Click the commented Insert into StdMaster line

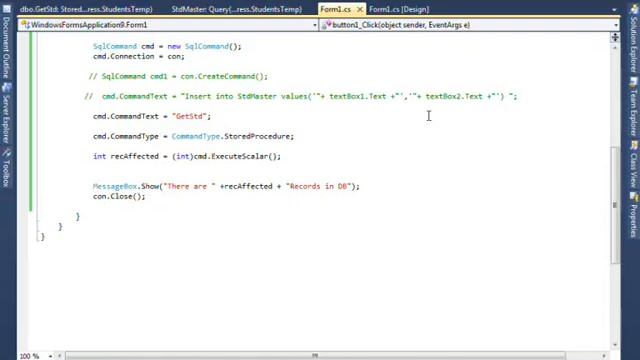pos(301,96)
